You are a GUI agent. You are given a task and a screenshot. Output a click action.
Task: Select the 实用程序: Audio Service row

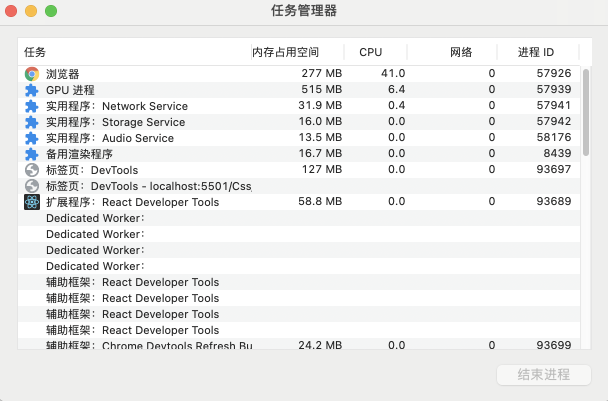[x=299, y=138]
